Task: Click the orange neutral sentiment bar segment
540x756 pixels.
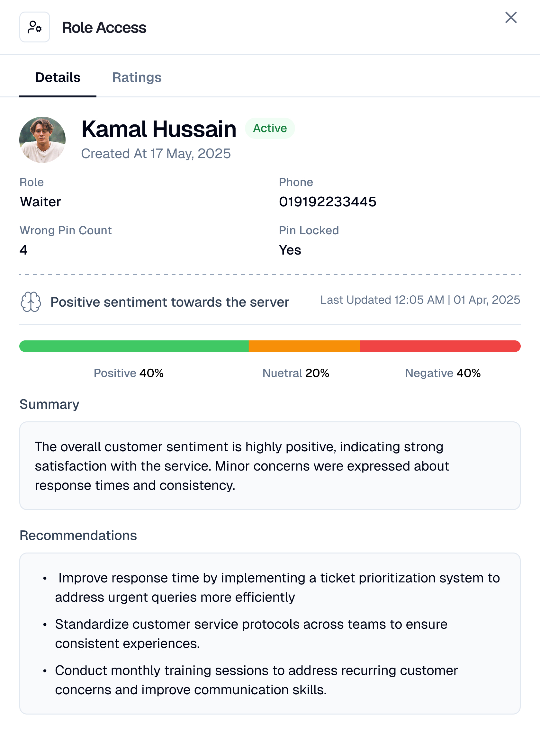Action: pyautogui.click(x=304, y=346)
